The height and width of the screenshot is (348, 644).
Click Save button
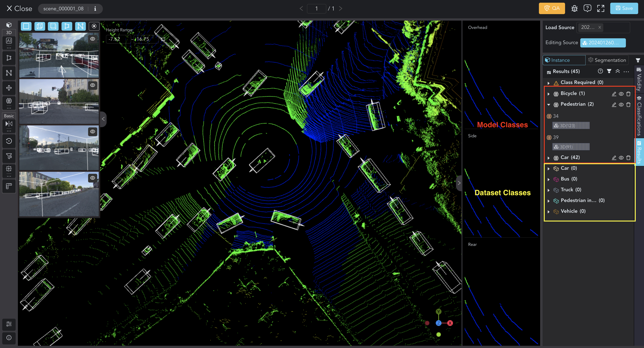[x=624, y=8]
